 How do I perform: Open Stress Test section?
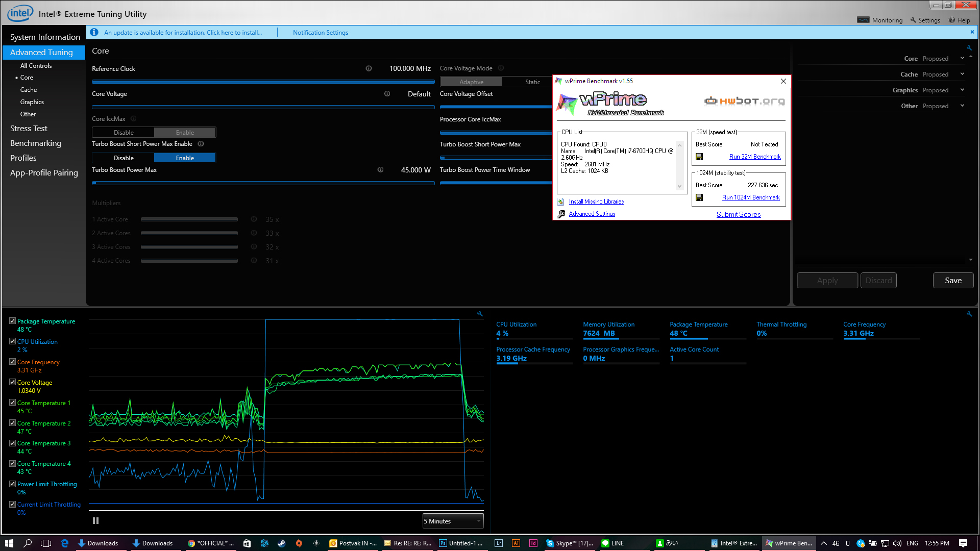[x=29, y=128]
